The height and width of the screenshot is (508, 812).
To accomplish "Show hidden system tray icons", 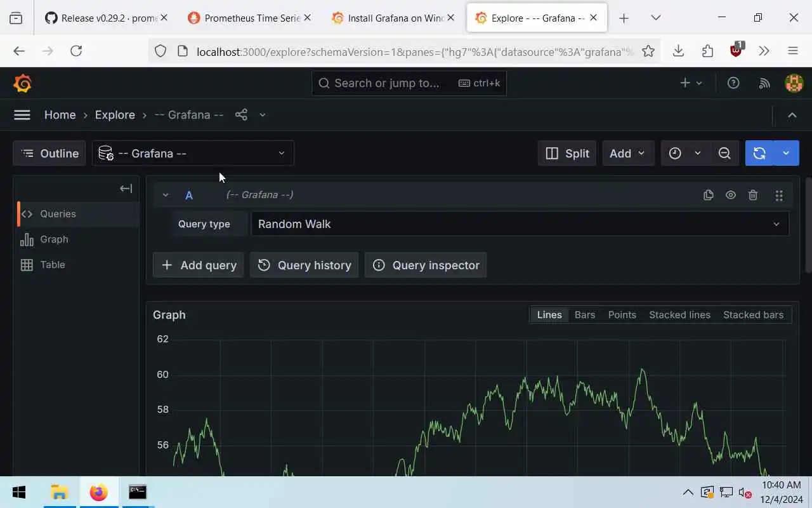I will 688,492.
